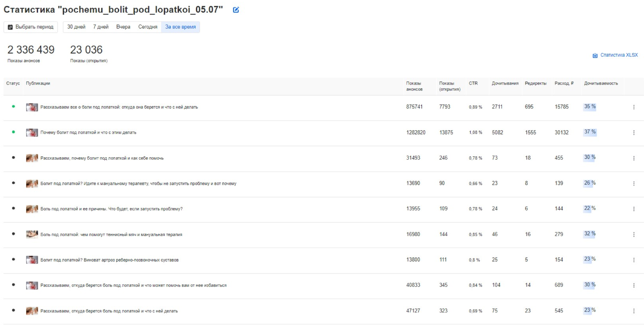Viewport: 644px width, 334px height.
Task: Open three-dot menu for first publication row
Action: click(633, 107)
